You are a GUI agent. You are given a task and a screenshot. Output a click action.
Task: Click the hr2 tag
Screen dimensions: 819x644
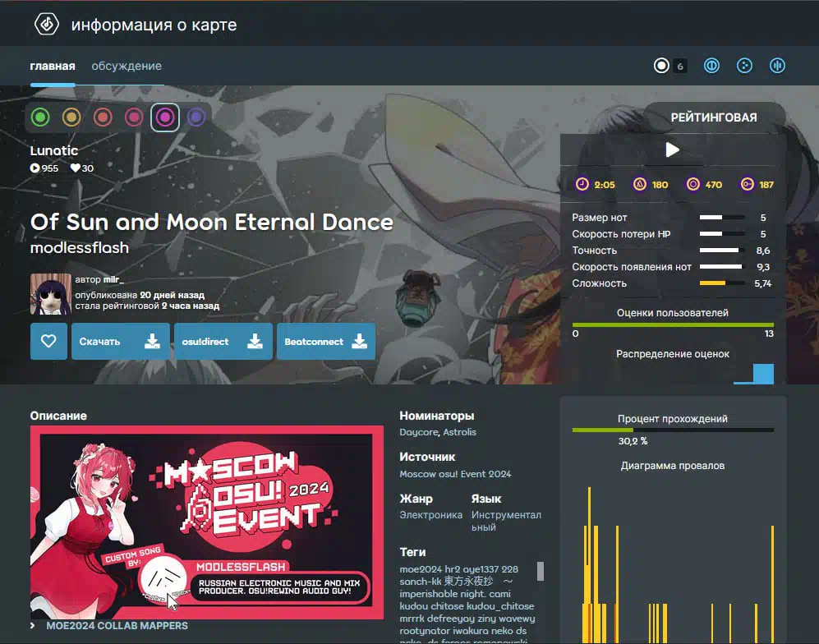[x=453, y=569]
